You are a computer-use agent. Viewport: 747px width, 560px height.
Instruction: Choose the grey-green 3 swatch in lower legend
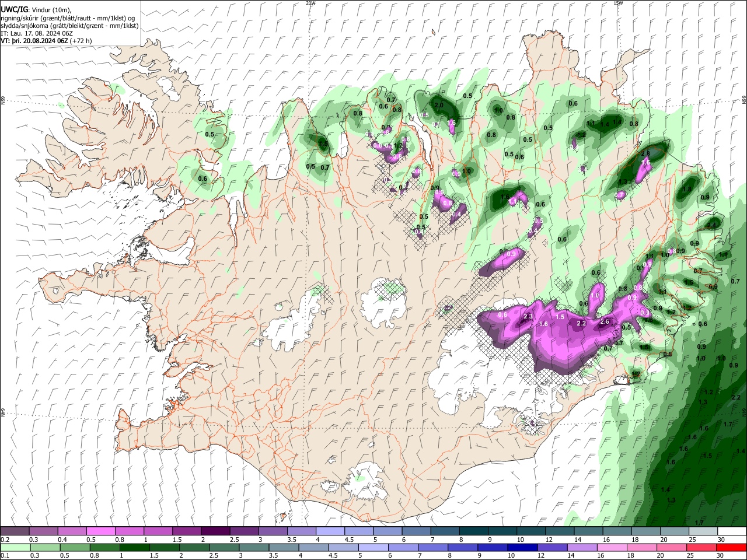click(x=253, y=547)
